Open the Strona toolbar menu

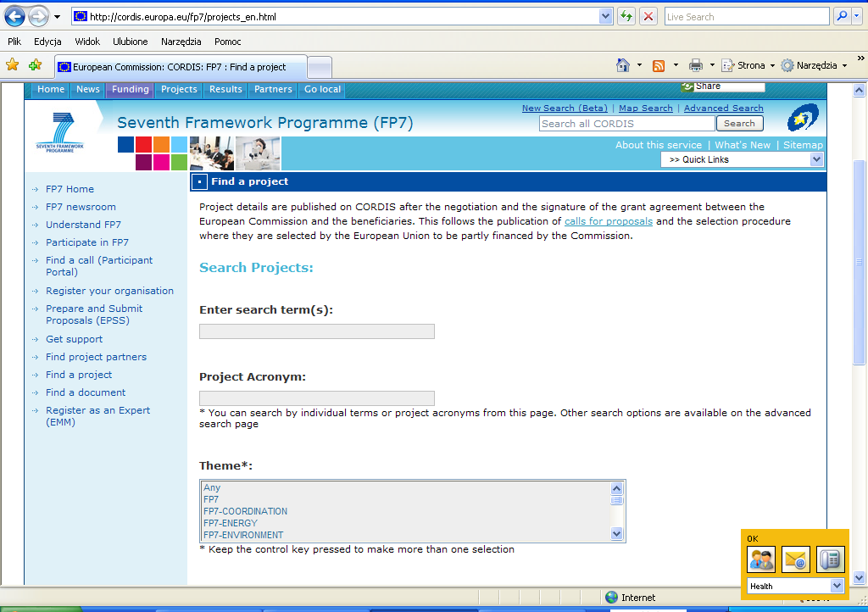[748, 65]
